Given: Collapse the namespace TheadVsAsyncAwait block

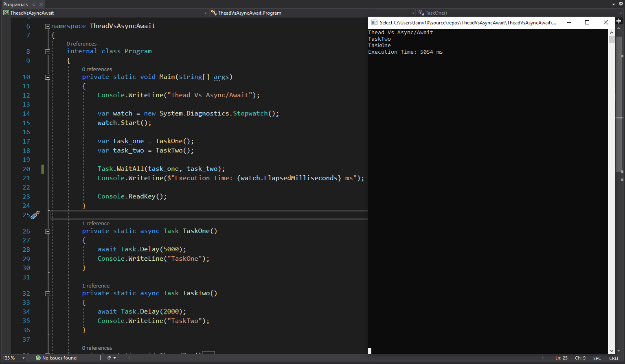Looking at the screenshot, I should [48, 26].
